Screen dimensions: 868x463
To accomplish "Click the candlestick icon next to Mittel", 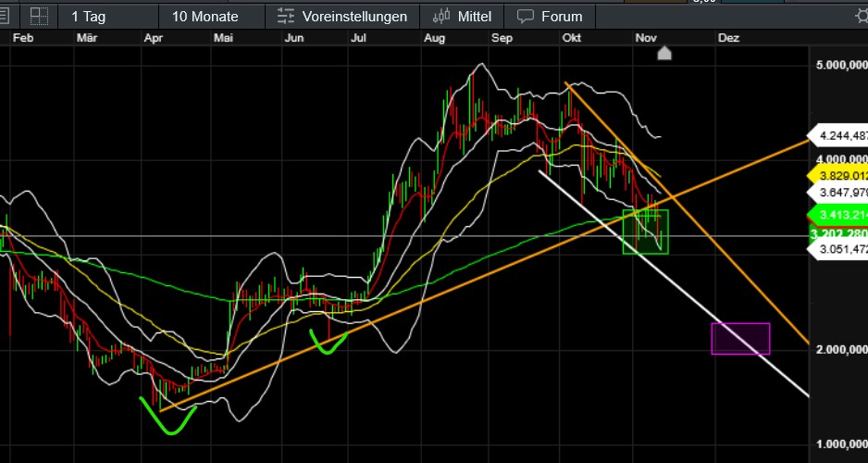I will (x=441, y=17).
